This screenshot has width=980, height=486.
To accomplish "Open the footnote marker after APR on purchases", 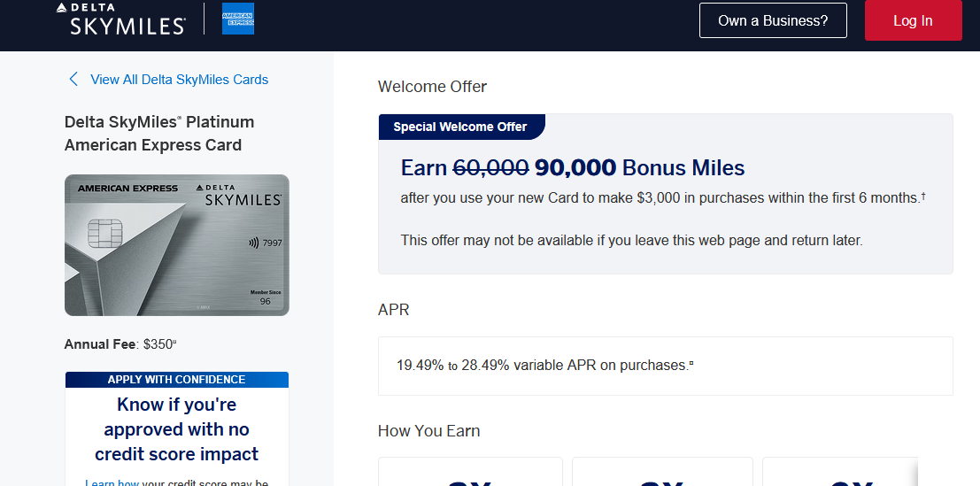I will click(x=691, y=363).
